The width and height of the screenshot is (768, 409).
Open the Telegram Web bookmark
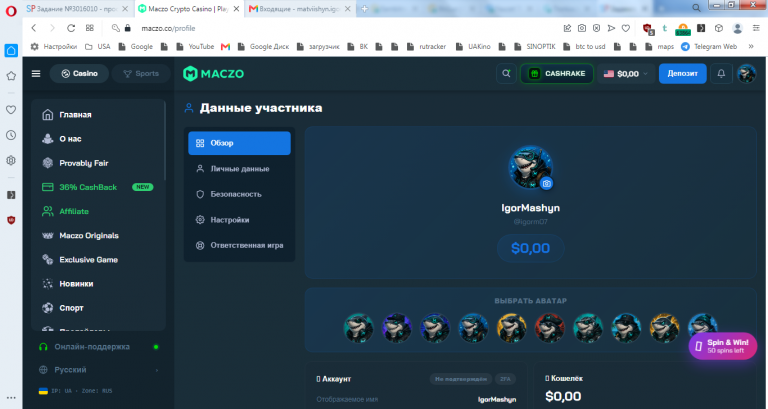709,47
